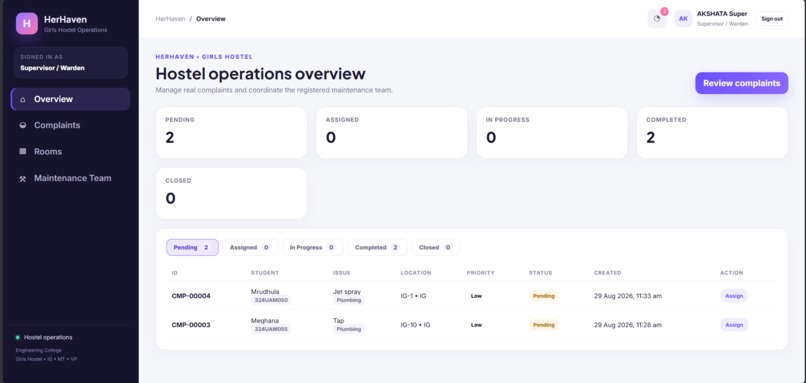Click the Overview home icon in sidebar

tap(23, 99)
